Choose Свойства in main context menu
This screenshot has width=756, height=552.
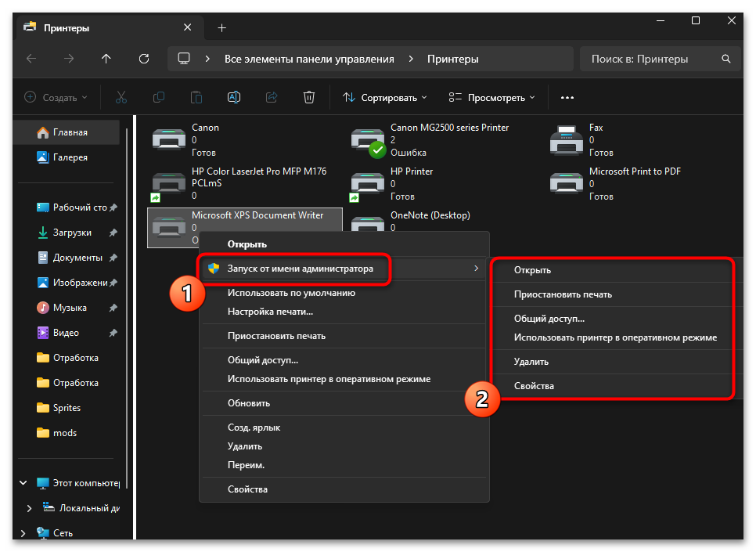344,489
